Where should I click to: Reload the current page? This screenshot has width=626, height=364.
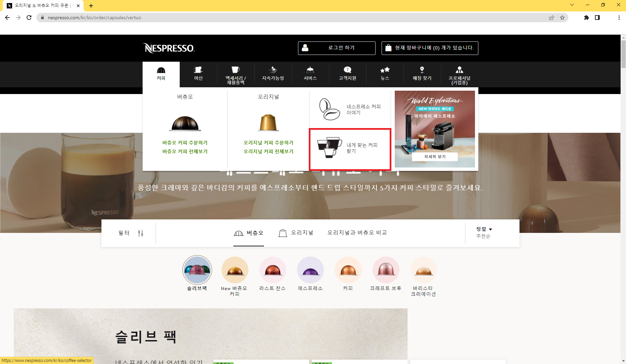[x=29, y=18]
